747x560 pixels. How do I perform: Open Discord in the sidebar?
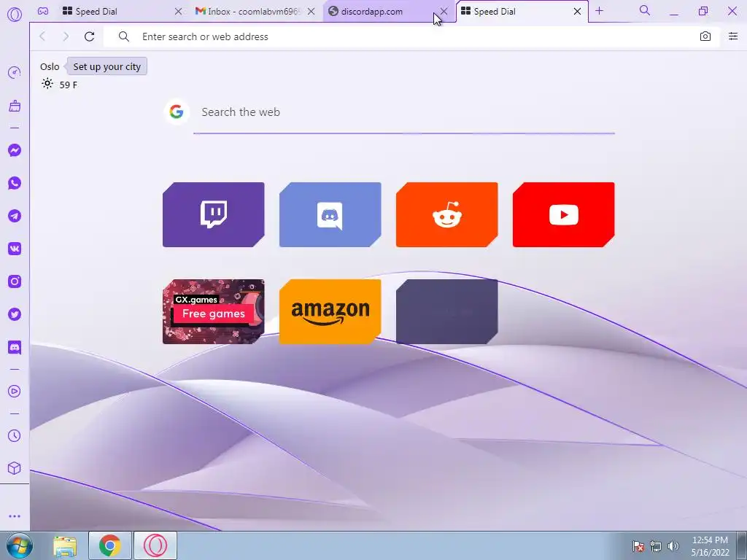(x=15, y=347)
